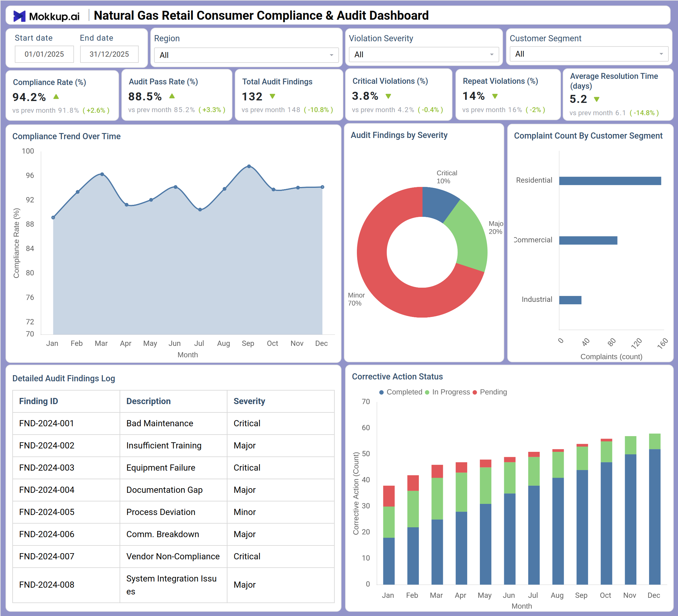The width and height of the screenshot is (678, 616).
Task: Click the Severity column header
Action: click(x=281, y=401)
